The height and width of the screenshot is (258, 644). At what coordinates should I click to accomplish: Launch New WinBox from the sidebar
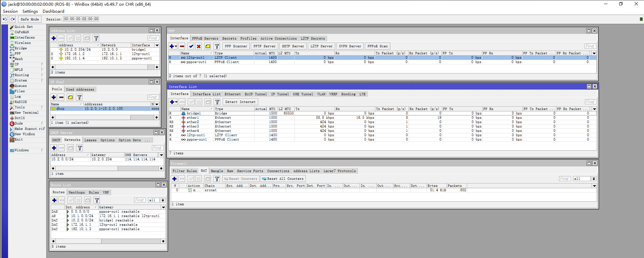[24, 134]
